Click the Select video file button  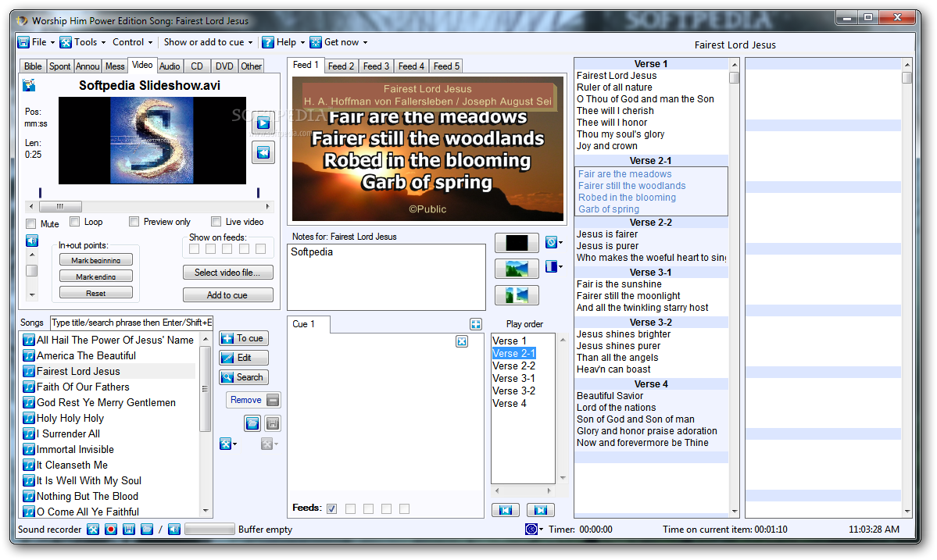(227, 273)
